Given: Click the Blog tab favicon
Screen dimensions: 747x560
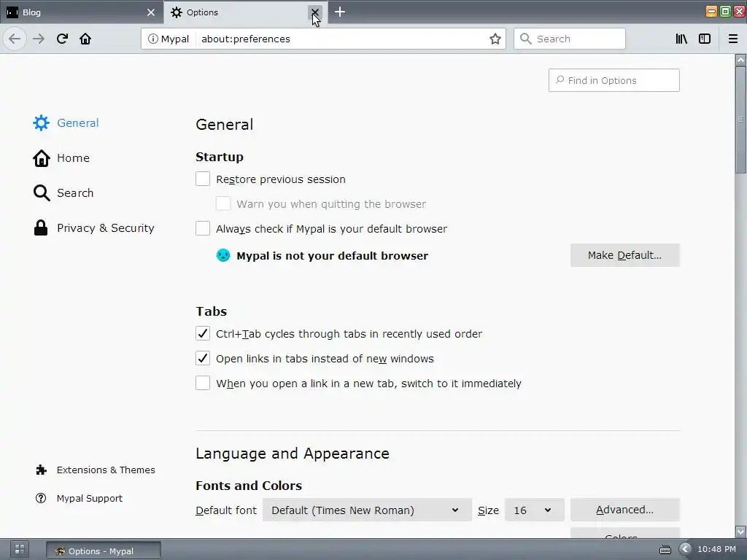Looking at the screenshot, I should [12, 12].
